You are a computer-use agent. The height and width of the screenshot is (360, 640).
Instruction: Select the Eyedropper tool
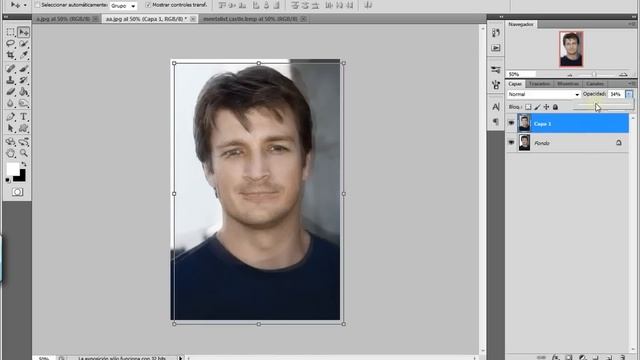point(24,55)
